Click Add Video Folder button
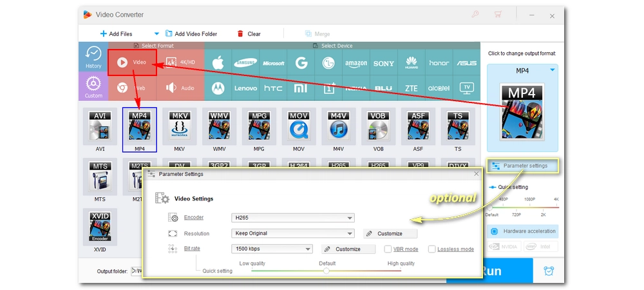The image size is (644, 290). pyautogui.click(x=191, y=34)
